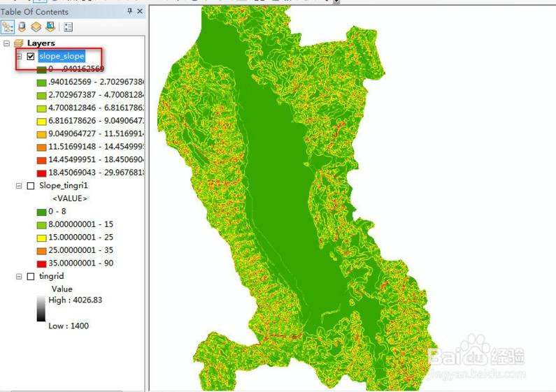Click swatch for 0 - .940162569 class

tap(41, 70)
